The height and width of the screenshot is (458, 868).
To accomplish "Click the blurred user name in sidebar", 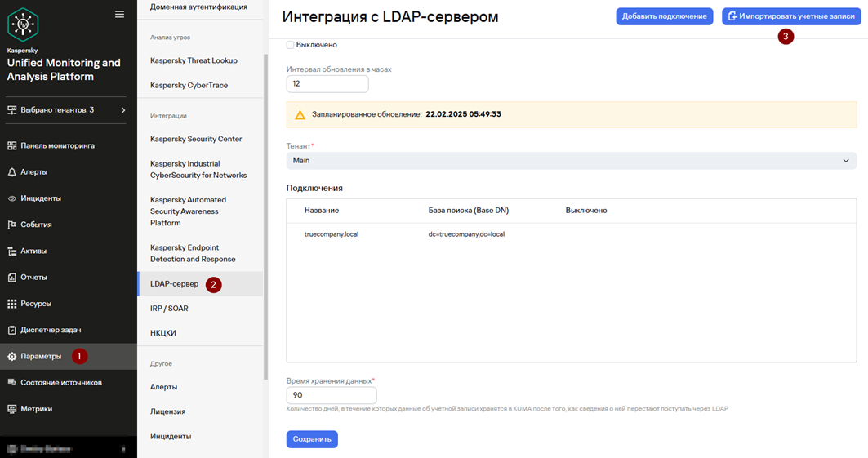I will tap(47, 449).
